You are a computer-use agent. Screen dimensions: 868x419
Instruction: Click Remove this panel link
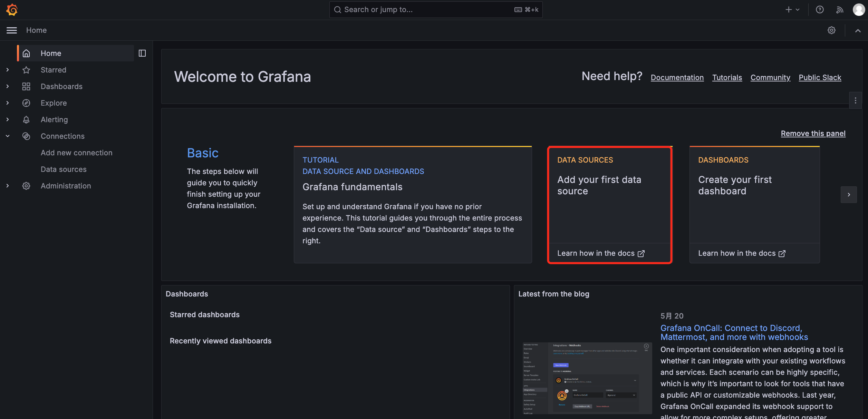point(813,133)
